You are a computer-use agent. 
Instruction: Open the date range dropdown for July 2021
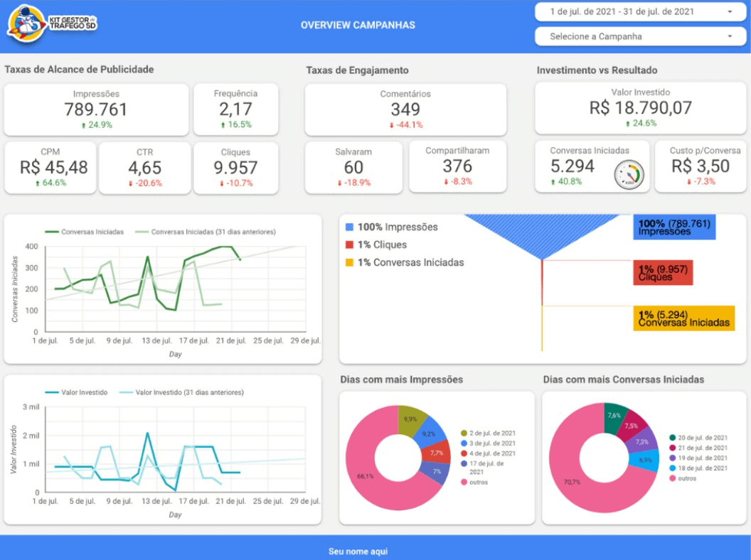(641, 11)
